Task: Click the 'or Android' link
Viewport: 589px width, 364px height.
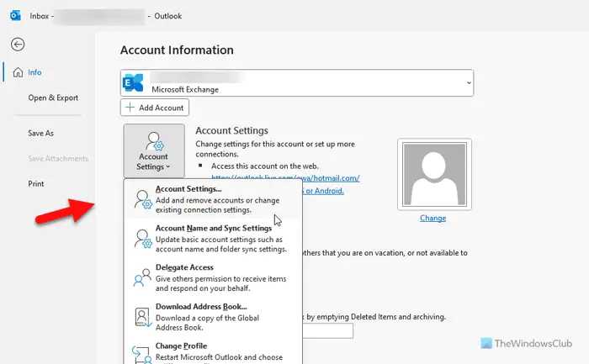Action: 323,191
